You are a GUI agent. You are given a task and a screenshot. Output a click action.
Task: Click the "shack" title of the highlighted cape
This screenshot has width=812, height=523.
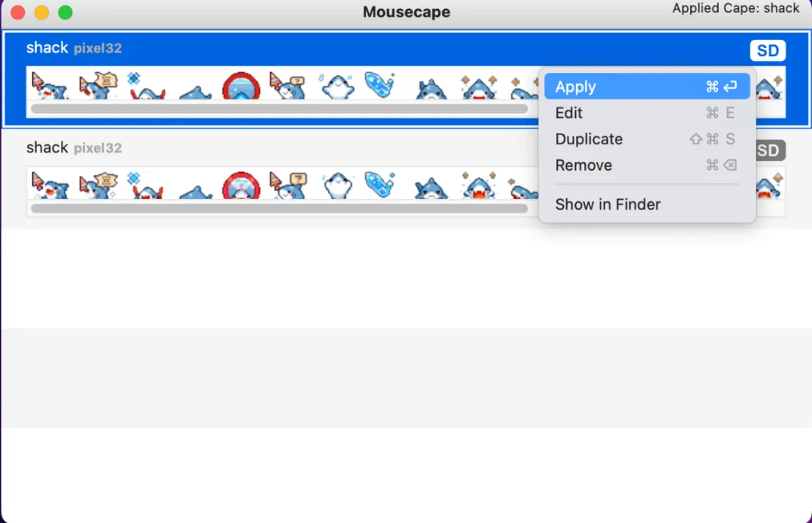(x=47, y=47)
